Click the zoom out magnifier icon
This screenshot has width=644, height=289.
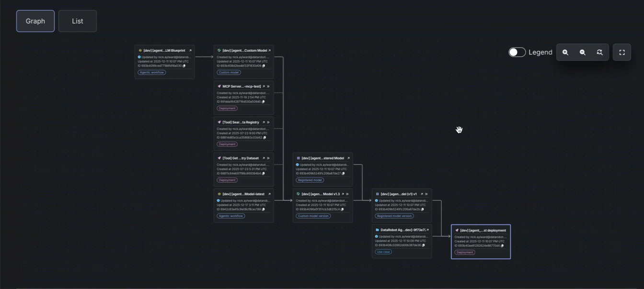[x=583, y=53]
